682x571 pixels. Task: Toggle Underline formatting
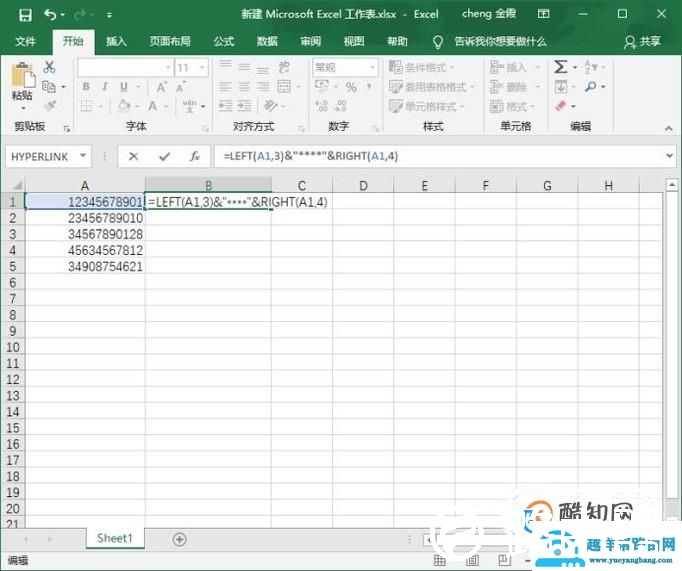[x=123, y=87]
